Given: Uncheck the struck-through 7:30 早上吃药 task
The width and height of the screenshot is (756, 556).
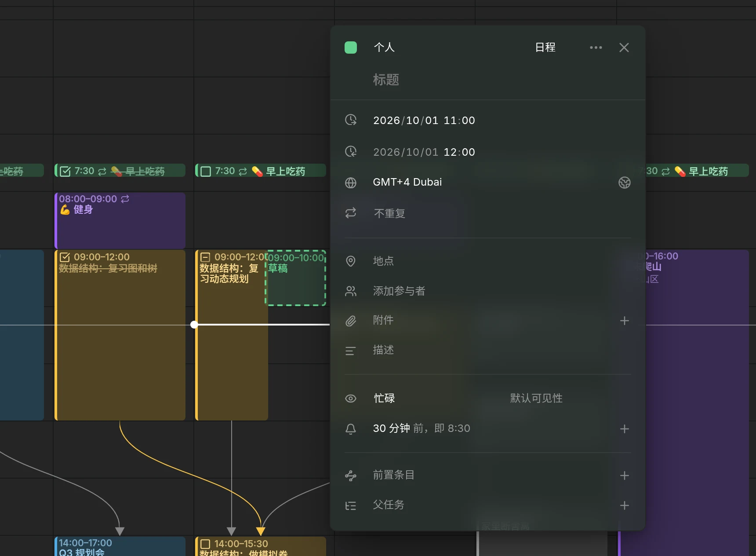Looking at the screenshot, I should (x=65, y=172).
